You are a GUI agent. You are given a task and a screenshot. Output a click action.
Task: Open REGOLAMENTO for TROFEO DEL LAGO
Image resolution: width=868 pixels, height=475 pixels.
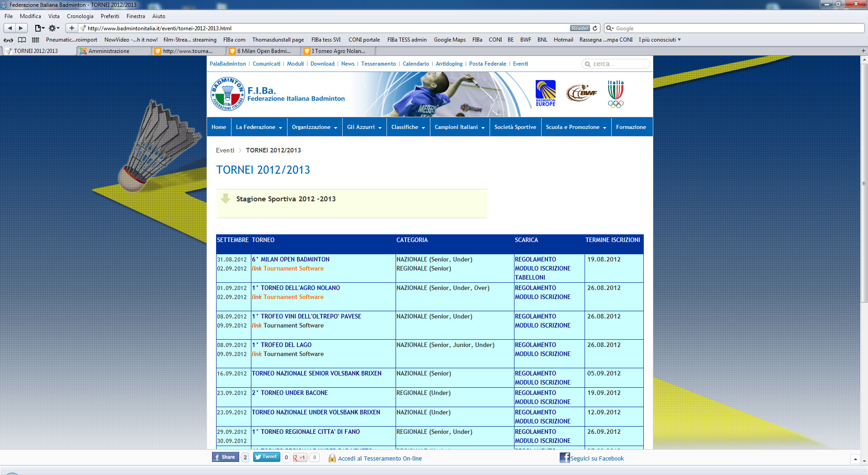(x=535, y=345)
